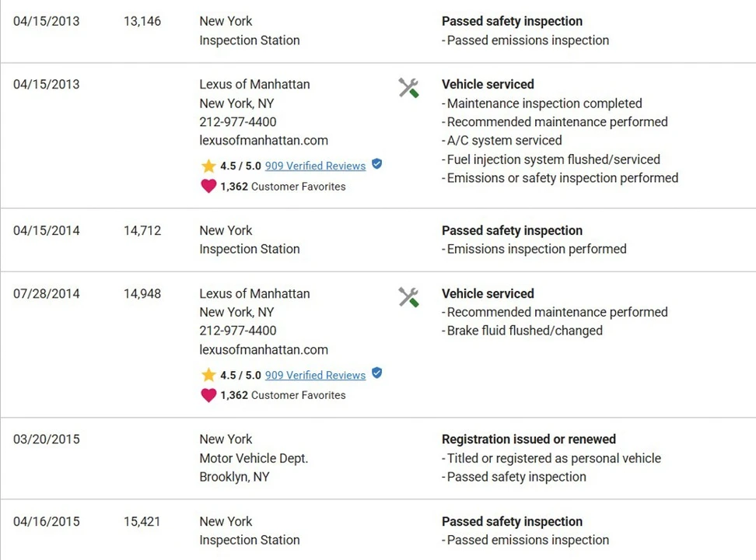This screenshot has width=756, height=560.
Task: Click the pink heart favorites icon under 04/15/2013
Action: pos(208,186)
